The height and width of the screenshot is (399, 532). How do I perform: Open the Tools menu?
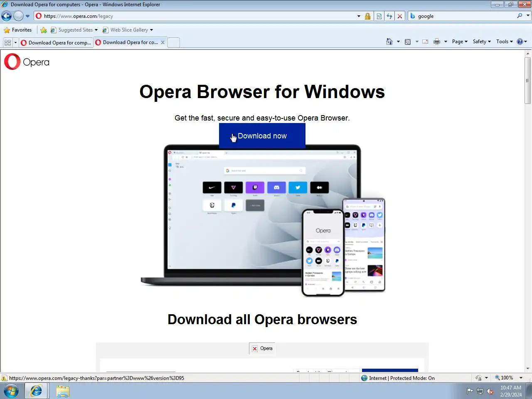coord(504,42)
